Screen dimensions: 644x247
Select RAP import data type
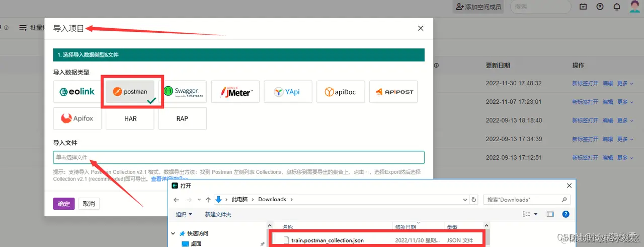tap(183, 119)
